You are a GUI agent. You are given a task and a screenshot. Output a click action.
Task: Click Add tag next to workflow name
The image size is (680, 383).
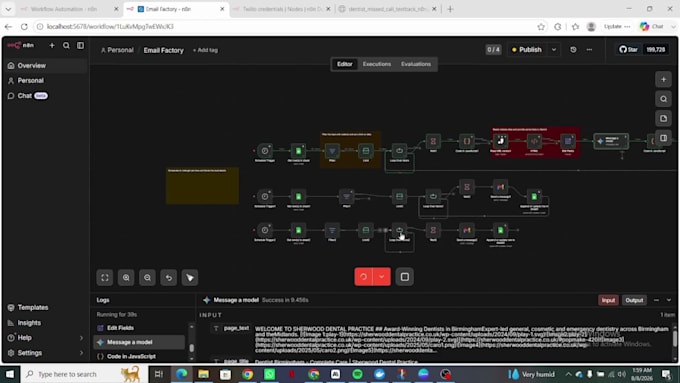(x=206, y=50)
